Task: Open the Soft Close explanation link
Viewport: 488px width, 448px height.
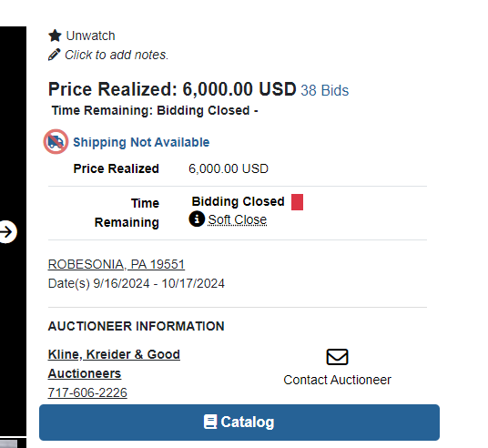Action: point(237,219)
